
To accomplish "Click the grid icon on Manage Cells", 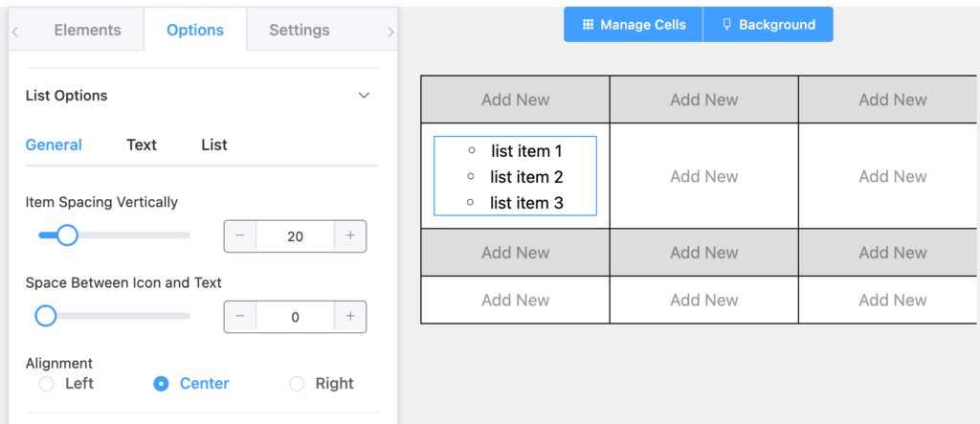I will pyautogui.click(x=588, y=24).
